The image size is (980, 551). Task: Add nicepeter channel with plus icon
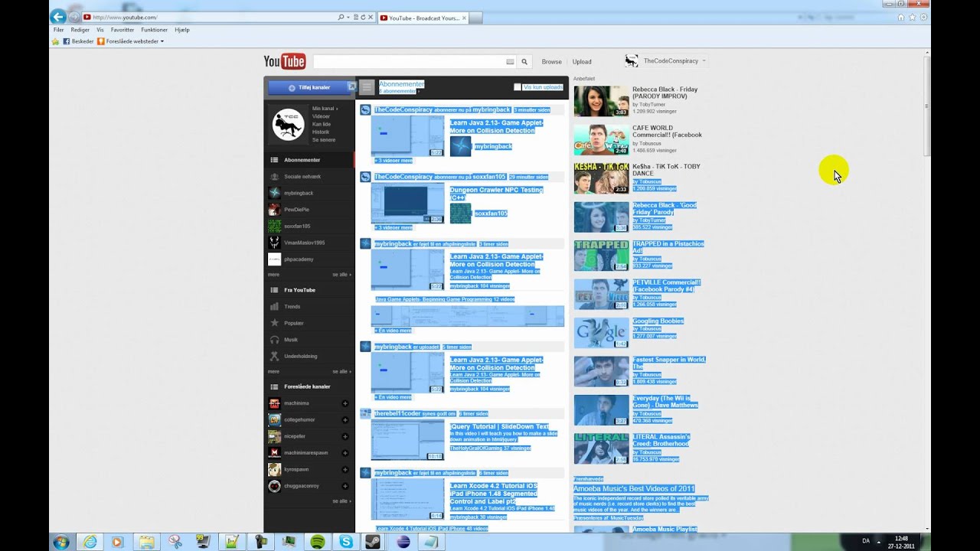coord(345,436)
